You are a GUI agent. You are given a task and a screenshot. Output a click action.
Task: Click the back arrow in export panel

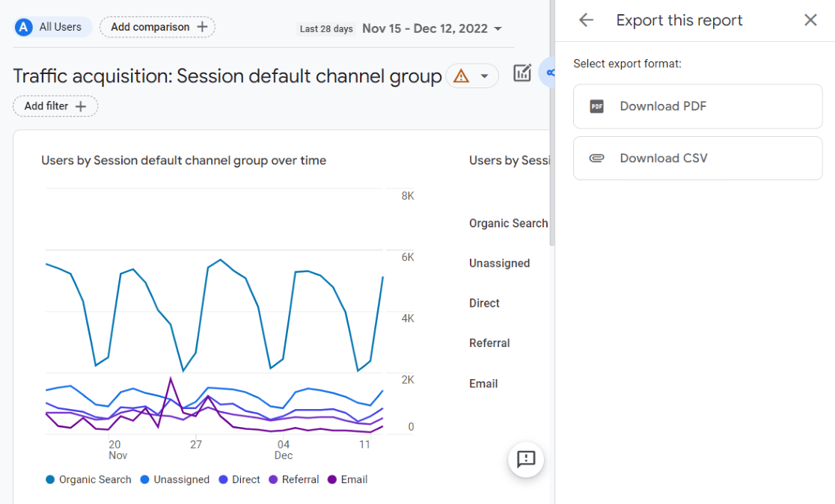click(x=586, y=20)
